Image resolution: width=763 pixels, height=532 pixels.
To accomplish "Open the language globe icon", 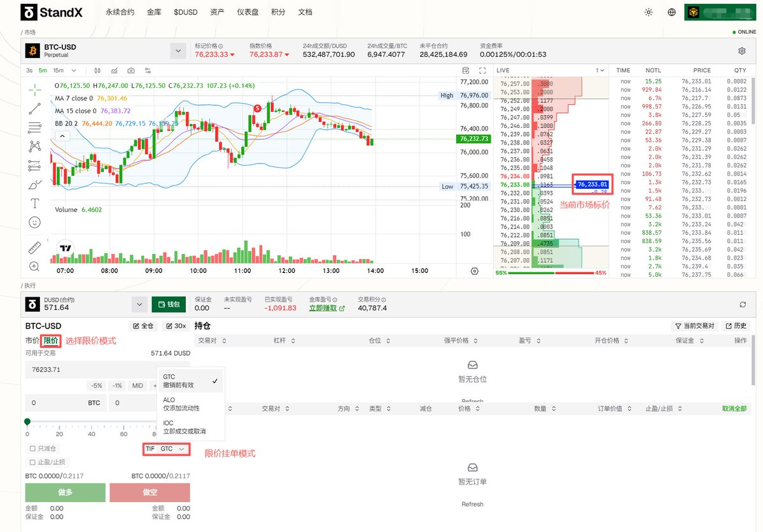I will [x=672, y=12].
